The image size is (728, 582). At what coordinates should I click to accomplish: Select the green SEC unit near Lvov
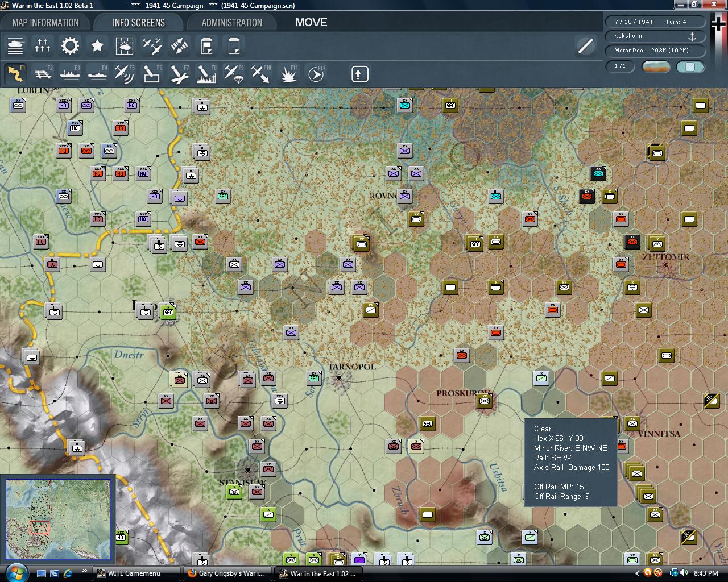point(168,311)
